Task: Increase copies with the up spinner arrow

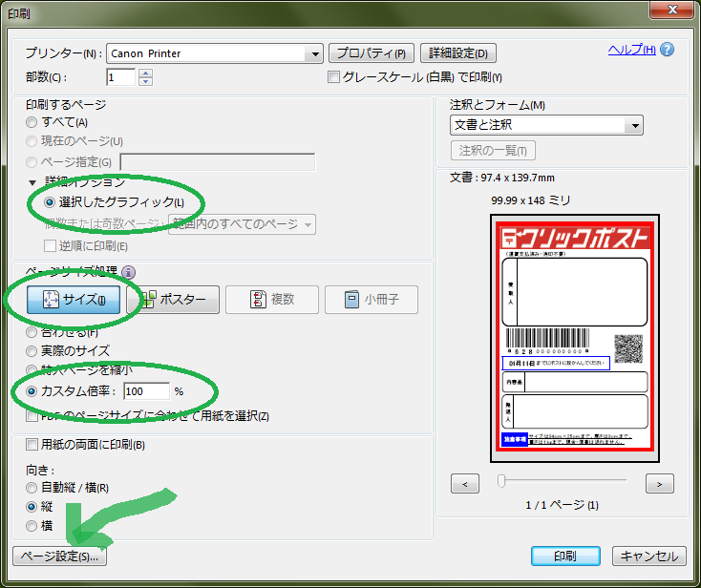Action: (x=146, y=73)
